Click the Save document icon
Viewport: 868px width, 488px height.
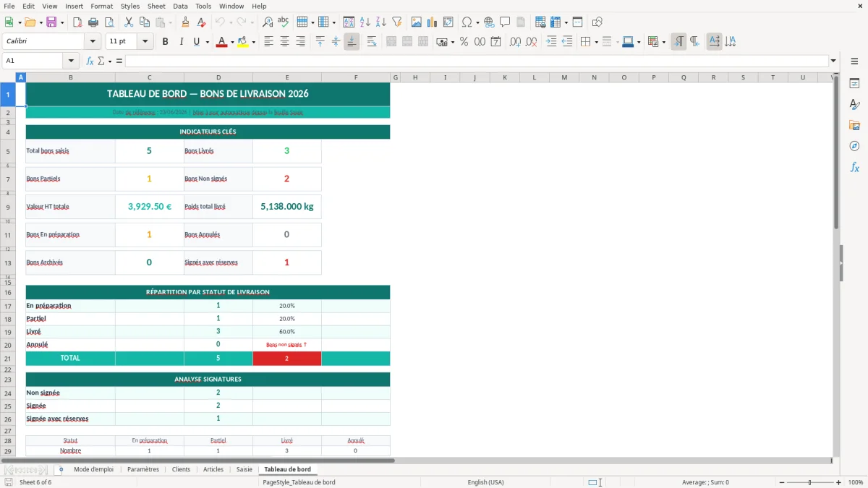click(51, 22)
